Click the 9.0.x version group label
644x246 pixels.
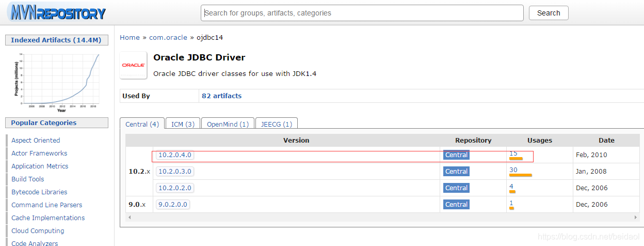coord(137,204)
